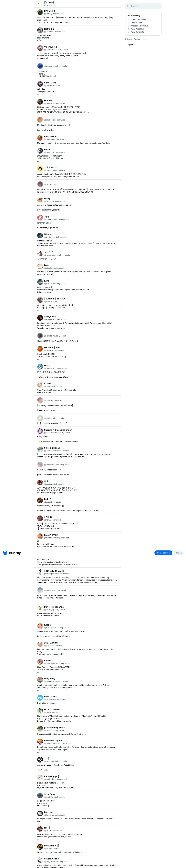The image size is (186, 868).
Task: Open the Privacy link
Action: [129, 39]
